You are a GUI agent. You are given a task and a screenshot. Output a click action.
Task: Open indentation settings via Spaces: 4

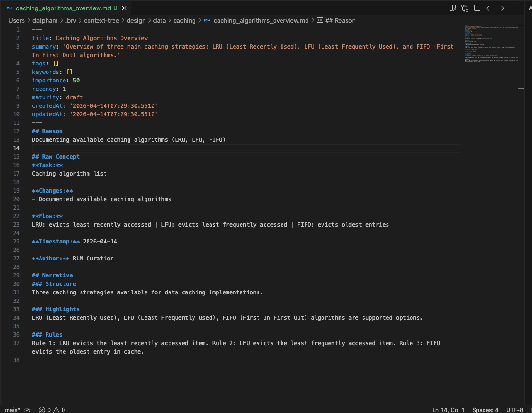click(485, 410)
